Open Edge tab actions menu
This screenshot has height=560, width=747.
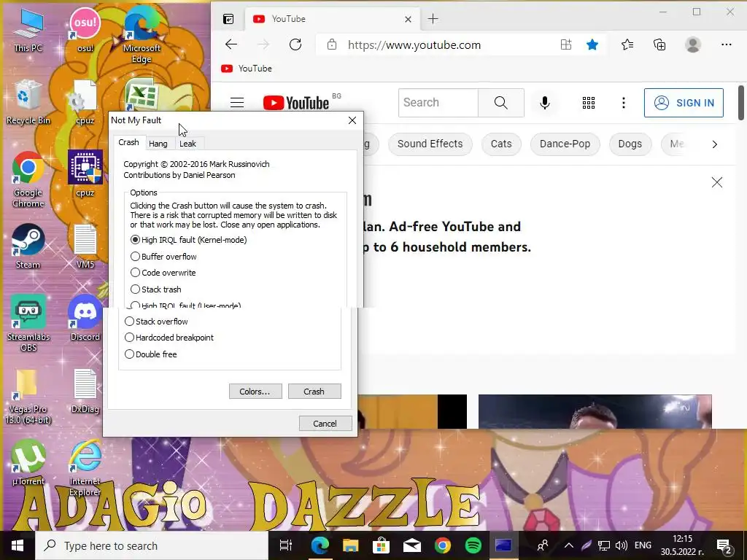(x=228, y=19)
